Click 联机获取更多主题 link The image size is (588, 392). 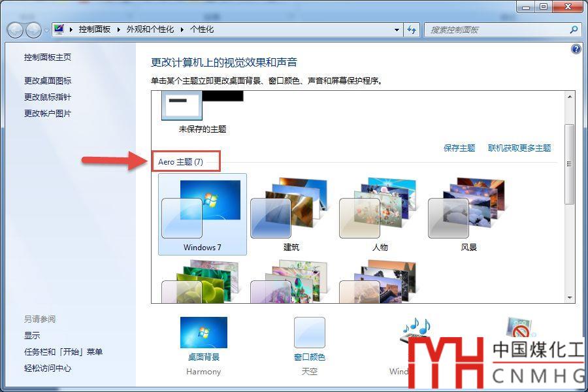(x=519, y=148)
